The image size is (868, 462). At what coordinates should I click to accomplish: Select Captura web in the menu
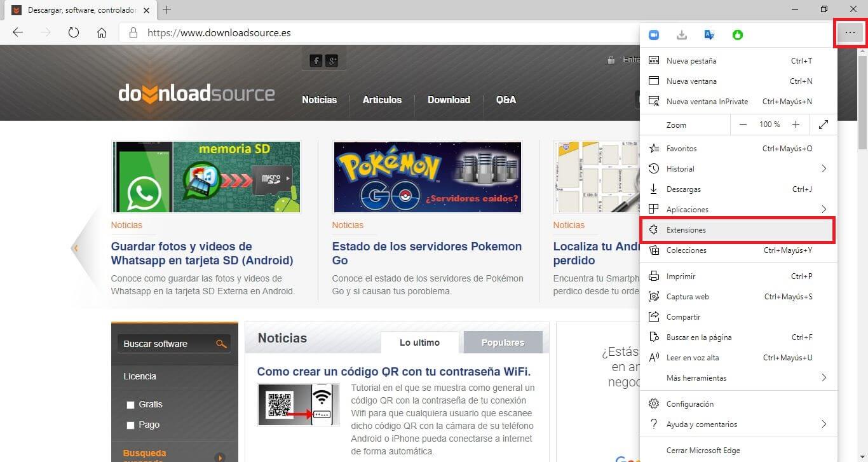click(738, 297)
